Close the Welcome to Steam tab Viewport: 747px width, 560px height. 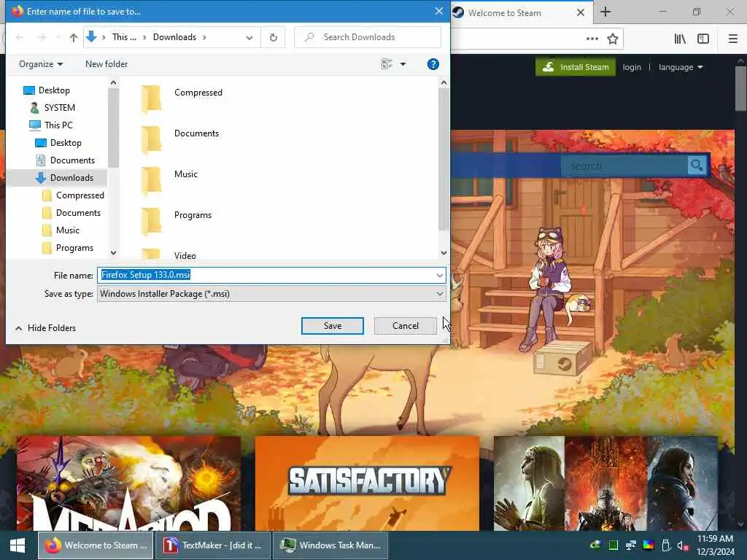[x=581, y=12]
